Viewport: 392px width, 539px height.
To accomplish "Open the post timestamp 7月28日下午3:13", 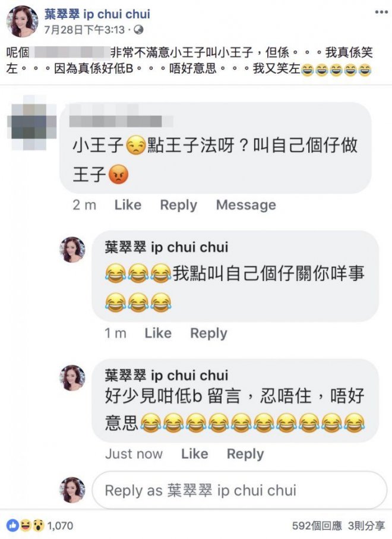I will (x=84, y=30).
